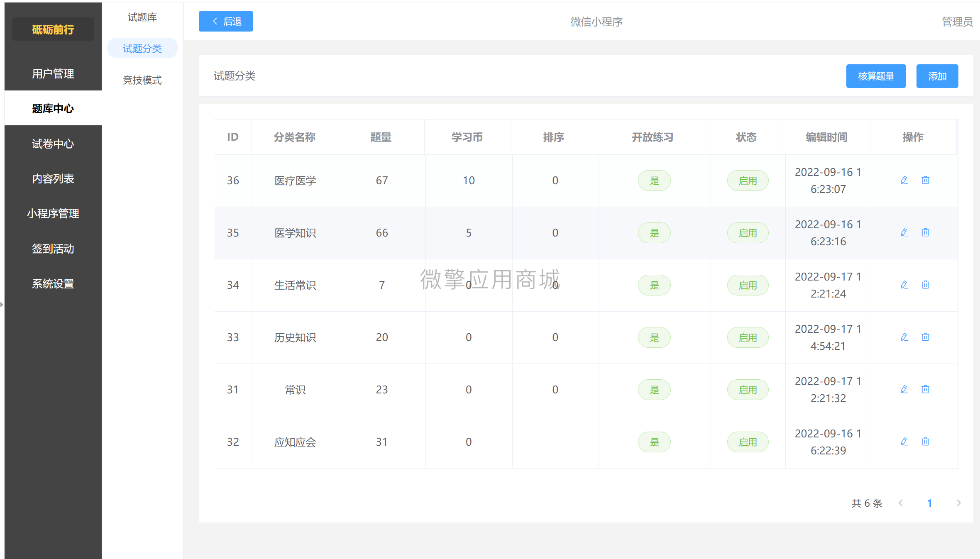Click the 编辑时间 column header

pos(827,137)
